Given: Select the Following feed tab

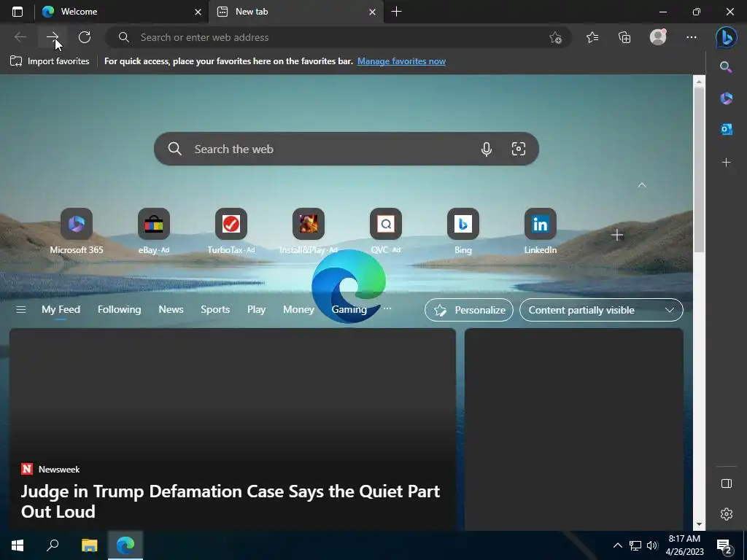Looking at the screenshot, I should 119,309.
